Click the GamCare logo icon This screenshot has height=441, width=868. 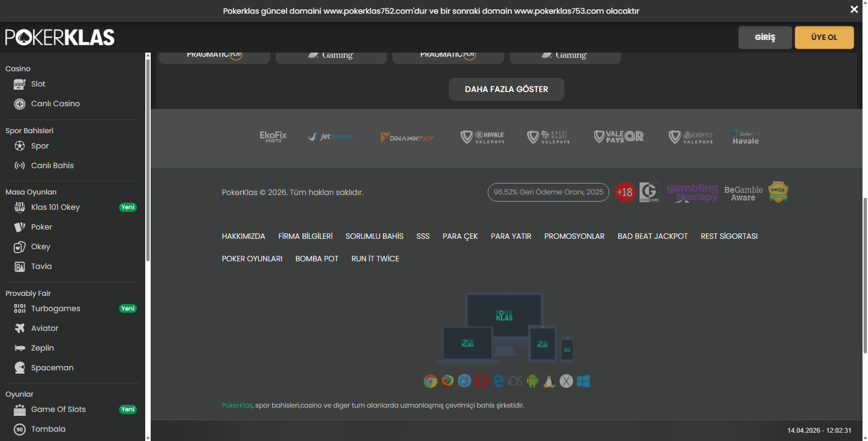(649, 192)
